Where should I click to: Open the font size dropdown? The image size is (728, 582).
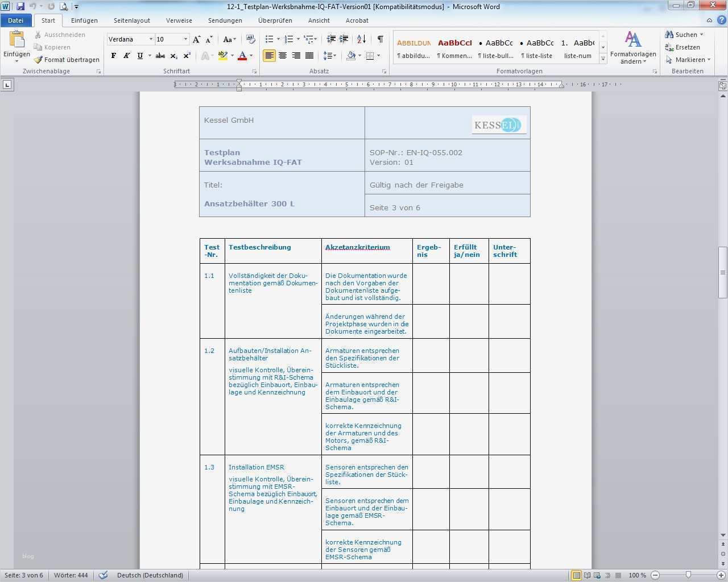click(185, 39)
